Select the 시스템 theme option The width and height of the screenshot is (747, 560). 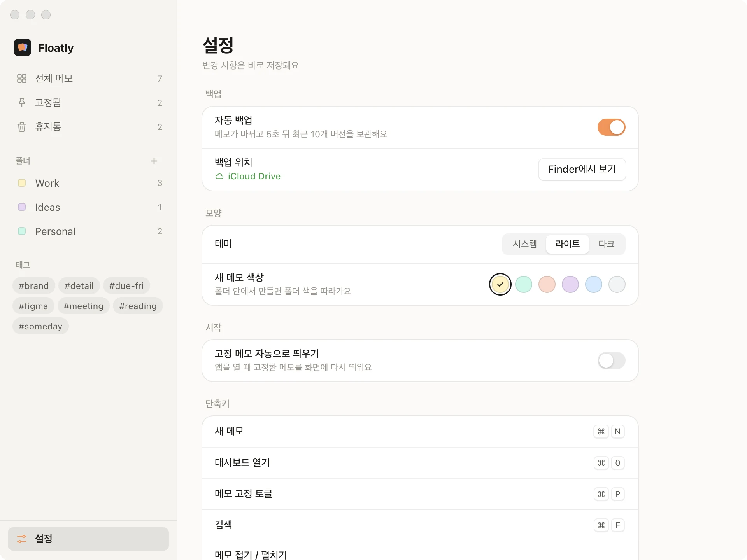524,244
